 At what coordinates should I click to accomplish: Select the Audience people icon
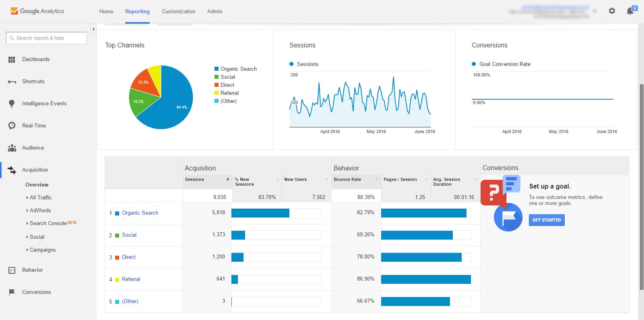tap(12, 148)
